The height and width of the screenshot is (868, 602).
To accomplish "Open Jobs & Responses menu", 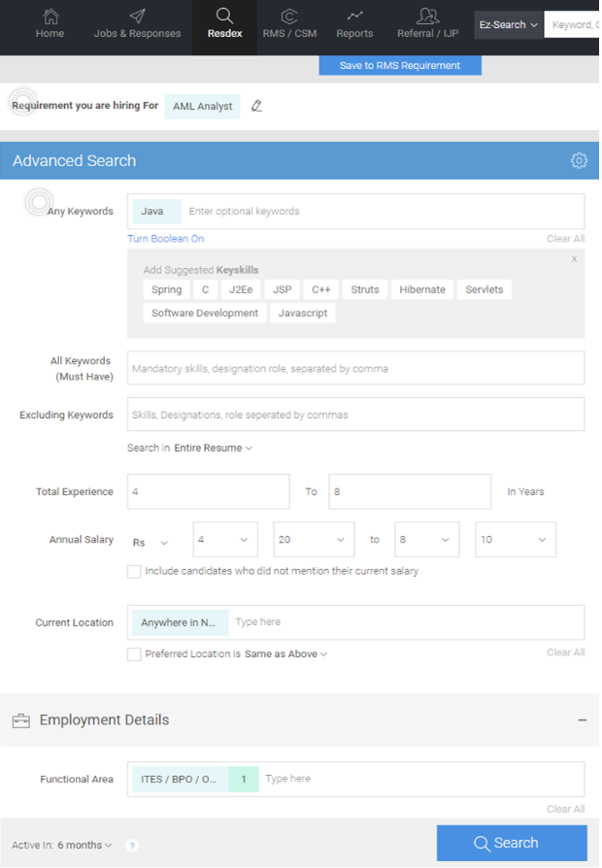I will 137,33.
